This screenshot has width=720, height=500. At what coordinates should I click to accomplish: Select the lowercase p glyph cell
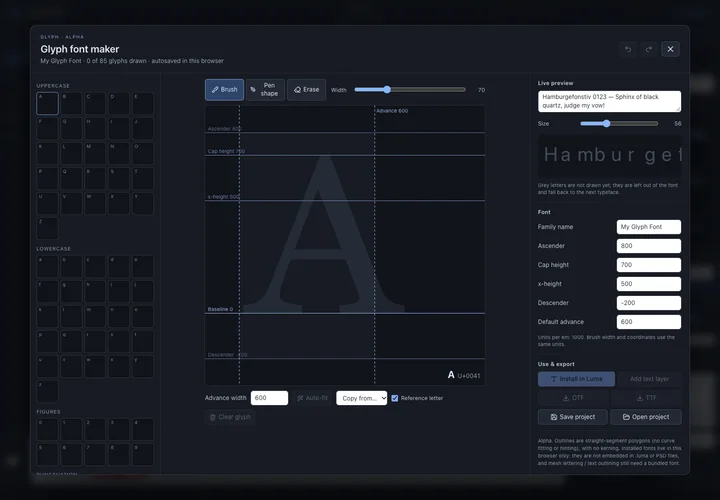click(47, 341)
